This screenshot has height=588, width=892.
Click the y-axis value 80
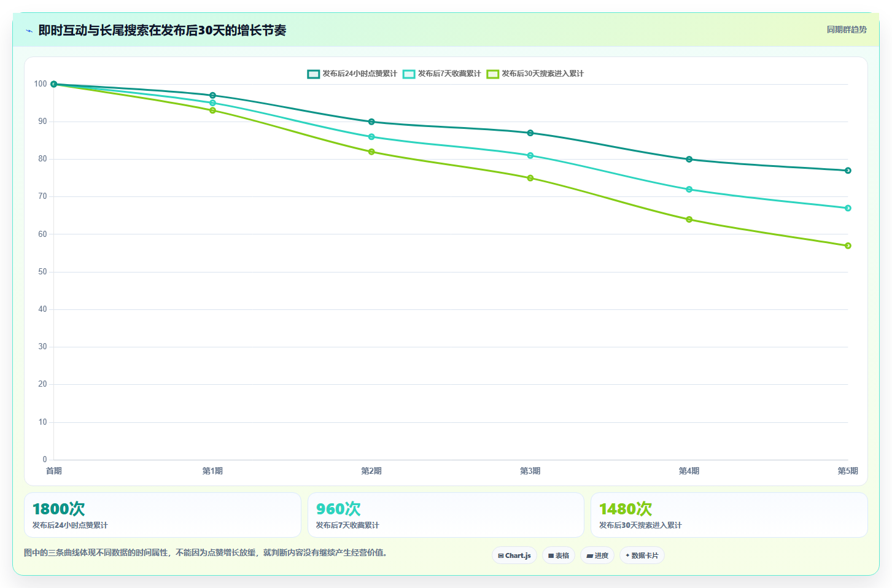click(x=42, y=159)
